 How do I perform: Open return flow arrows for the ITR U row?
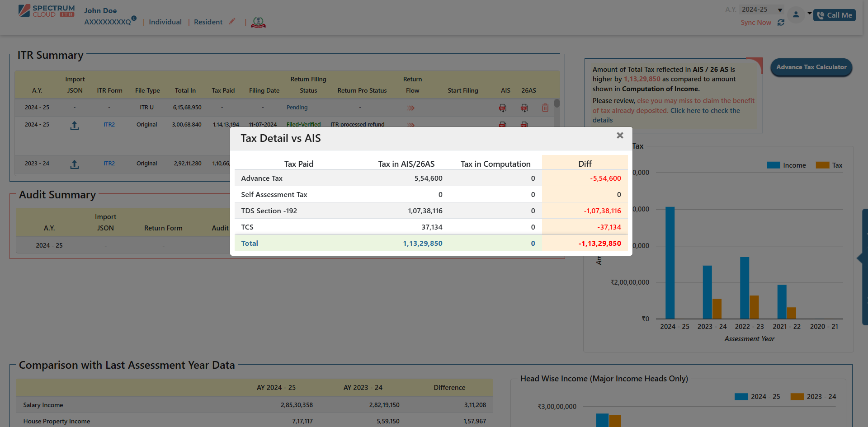click(410, 108)
